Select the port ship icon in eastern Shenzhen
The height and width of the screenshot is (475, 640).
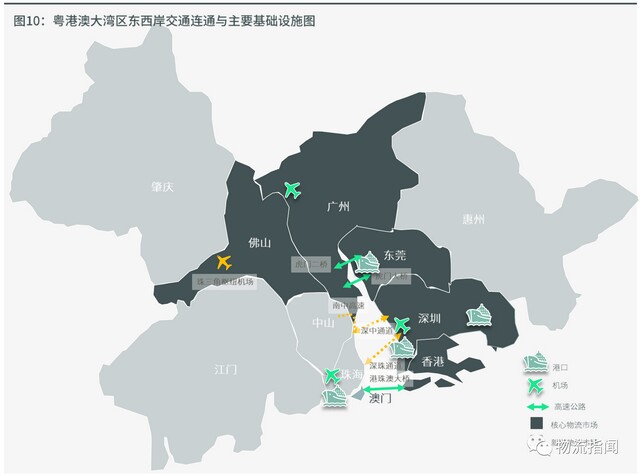click(x=480, y=315)
